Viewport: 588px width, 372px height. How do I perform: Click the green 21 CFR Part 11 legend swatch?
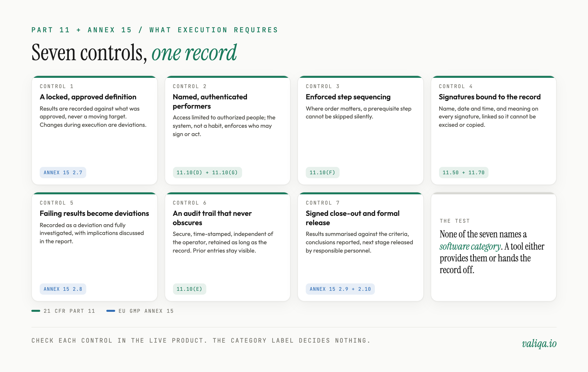coord(36,311)
